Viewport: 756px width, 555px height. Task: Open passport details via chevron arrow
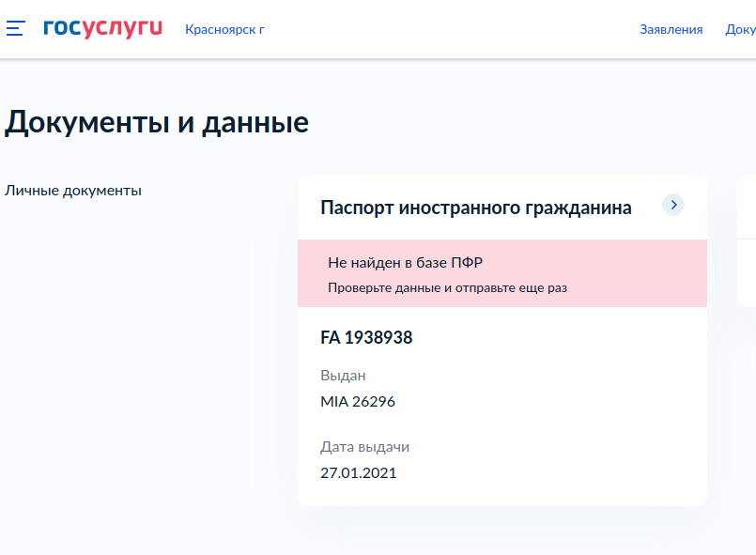coord(673,205)
